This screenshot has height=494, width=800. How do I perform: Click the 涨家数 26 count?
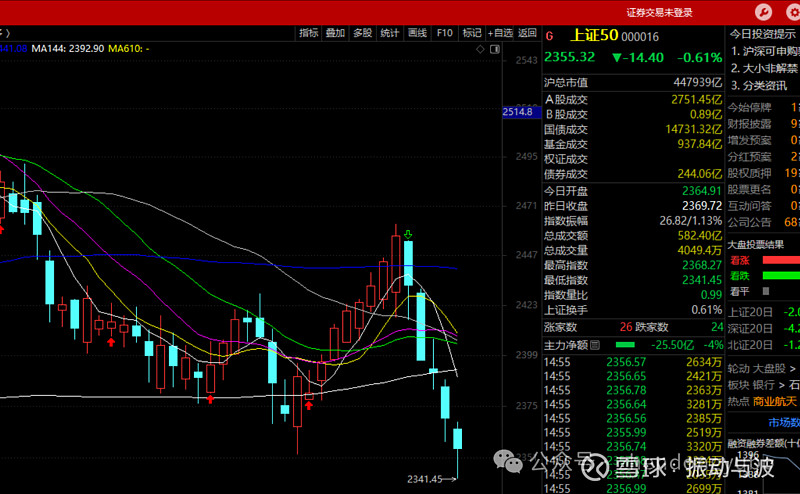pos(626,327)
